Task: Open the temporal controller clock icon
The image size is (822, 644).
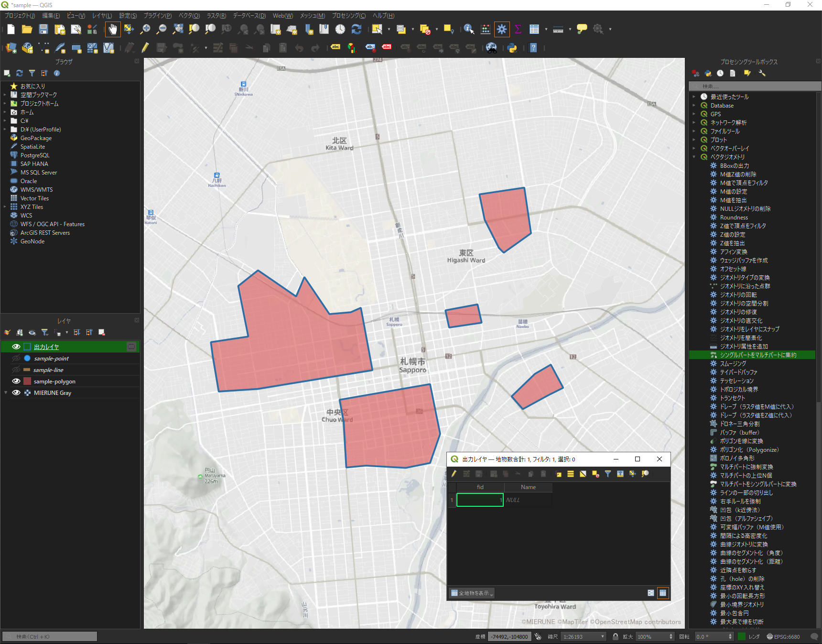Action: 340,29
